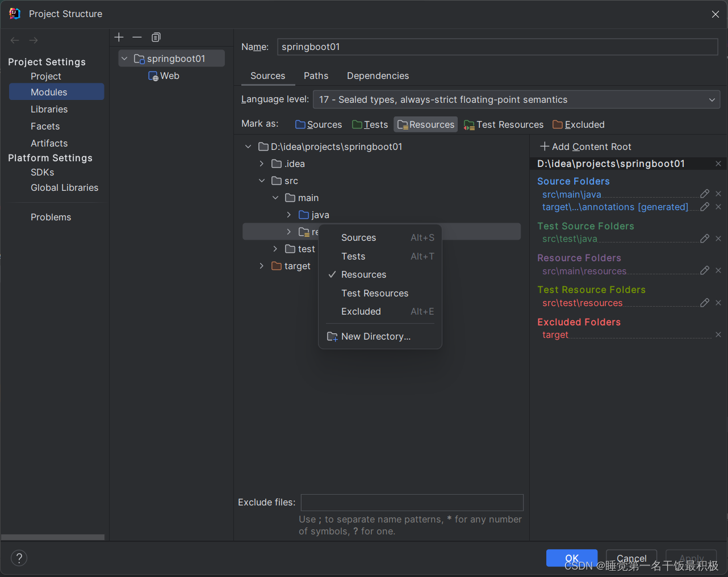Toggle Mark as Tests for selected folder
Screen dimensions: 728x577
370,124
